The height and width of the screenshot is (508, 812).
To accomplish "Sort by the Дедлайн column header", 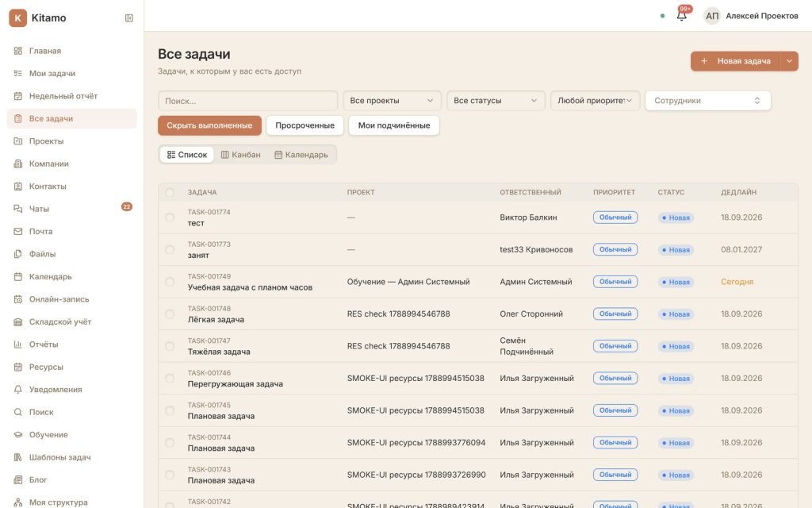I will 738,192.
